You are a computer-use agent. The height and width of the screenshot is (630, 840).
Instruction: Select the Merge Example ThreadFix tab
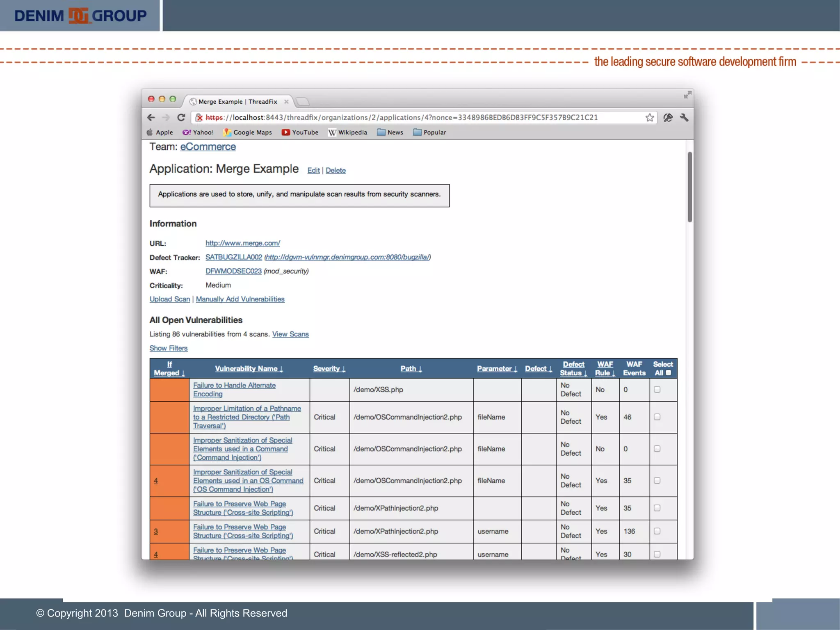(x=237, y=102)
